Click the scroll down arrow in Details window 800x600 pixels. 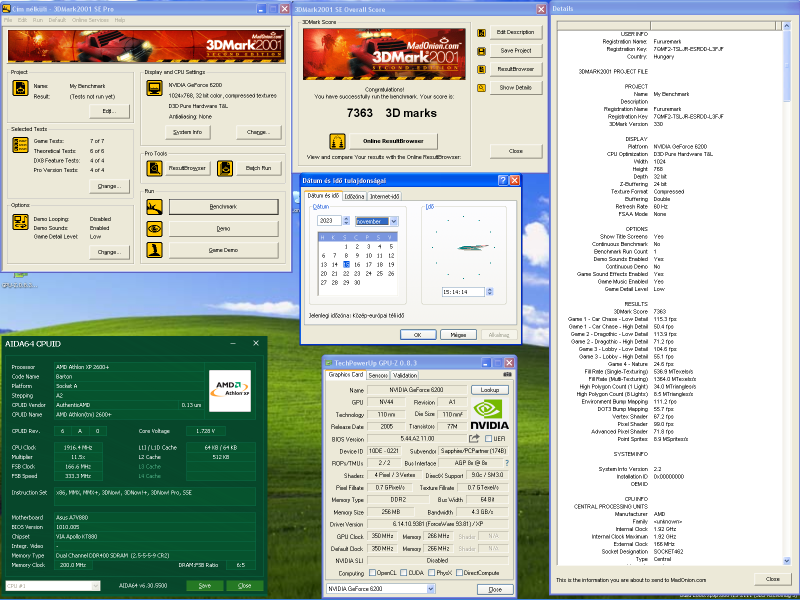point(786,561)
